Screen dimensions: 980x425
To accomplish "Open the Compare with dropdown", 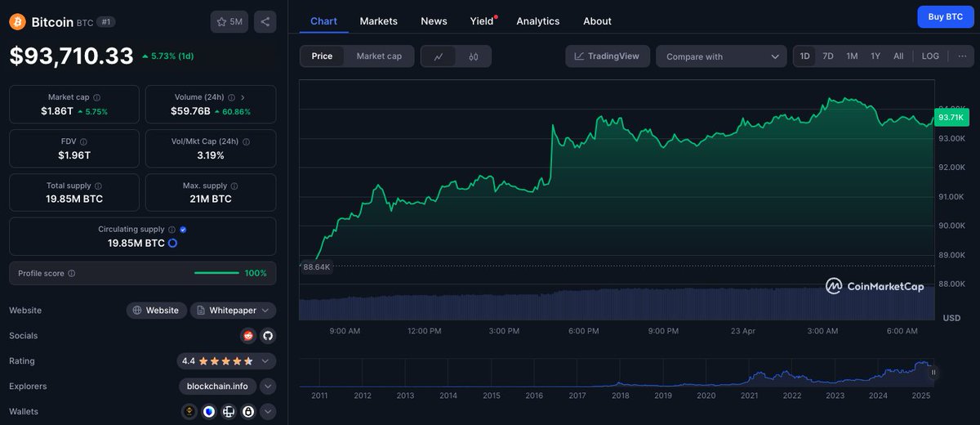I will [x=721, y=56].
